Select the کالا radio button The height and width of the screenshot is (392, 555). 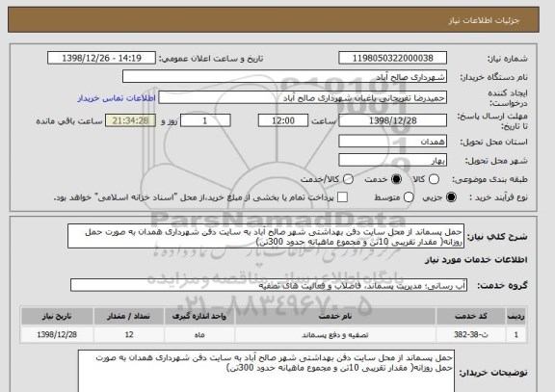(434, 179)
